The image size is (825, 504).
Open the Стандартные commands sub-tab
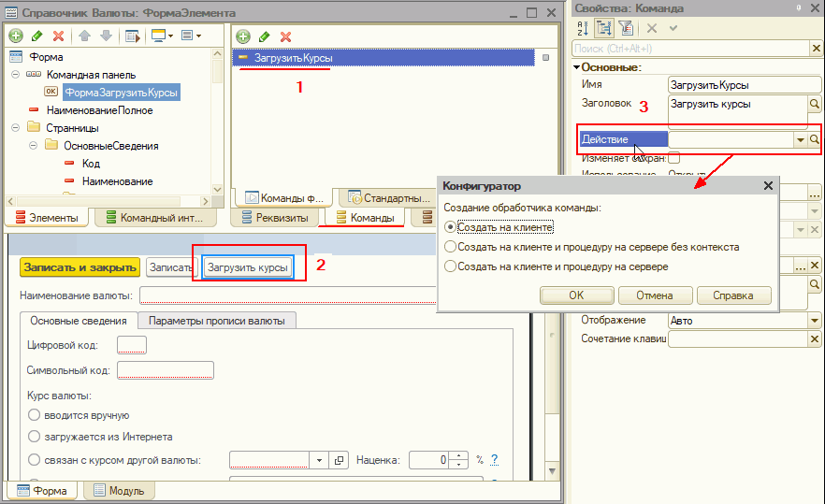coord(389,198)
